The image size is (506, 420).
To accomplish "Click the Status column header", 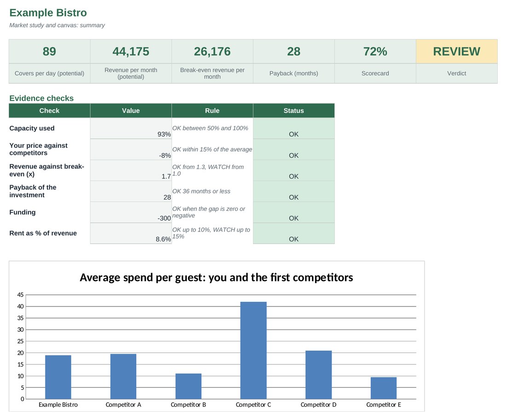I will click(x=293, y=111).
